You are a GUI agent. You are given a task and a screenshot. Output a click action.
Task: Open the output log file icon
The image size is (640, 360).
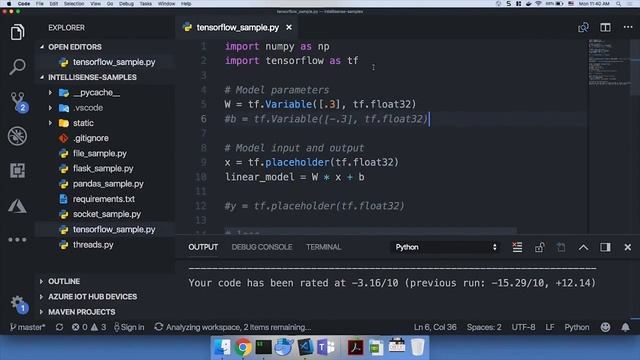pos(561,247)
